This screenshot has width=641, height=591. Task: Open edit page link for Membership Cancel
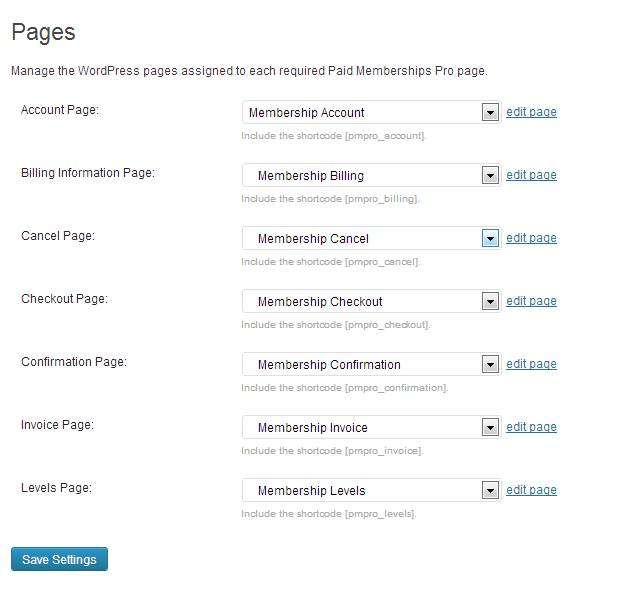pyautogui.click(x=531, y=237)
